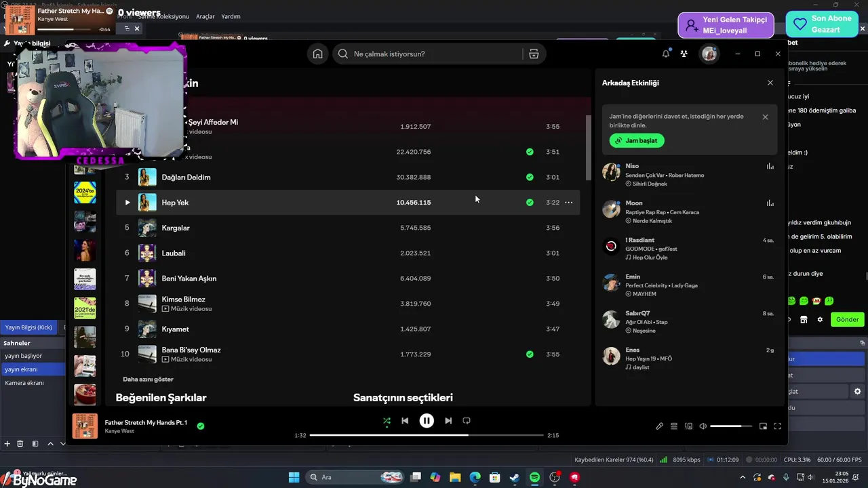Select the track Beni Yakan Aşkın

tap(348, 278)
